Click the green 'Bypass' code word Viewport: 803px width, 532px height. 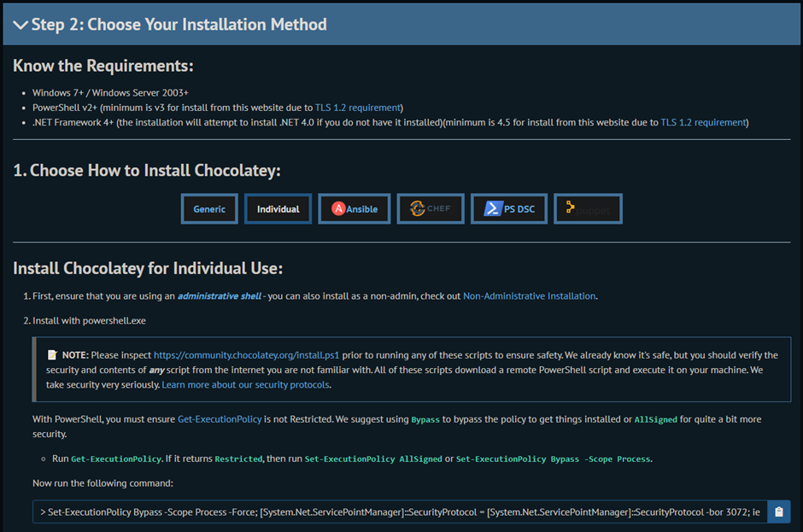pos(425,419)
